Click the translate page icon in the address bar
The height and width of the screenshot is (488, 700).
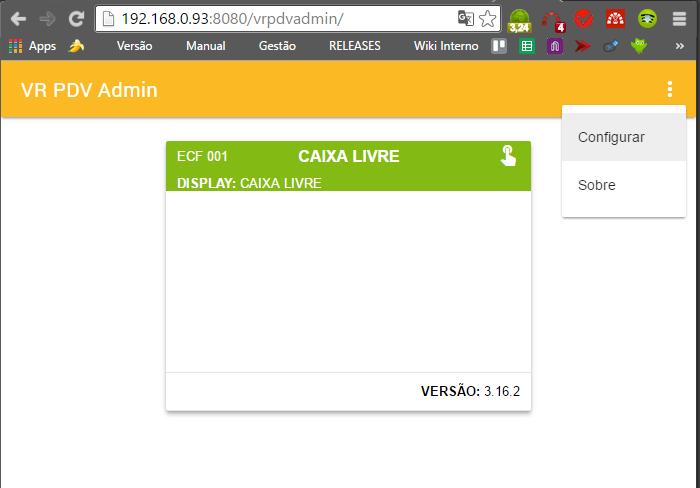pyautogui.click(x=466, y=18)
